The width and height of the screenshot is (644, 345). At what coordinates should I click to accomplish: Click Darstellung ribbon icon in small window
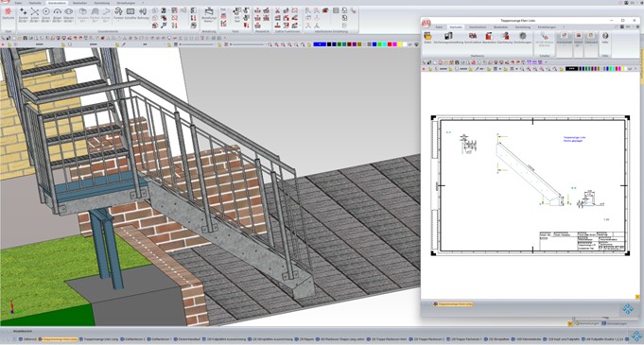click(x=505, y=38)
